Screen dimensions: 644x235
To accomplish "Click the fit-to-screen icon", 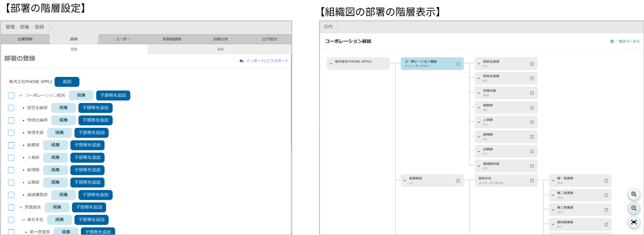I will (x=634, y=222).
